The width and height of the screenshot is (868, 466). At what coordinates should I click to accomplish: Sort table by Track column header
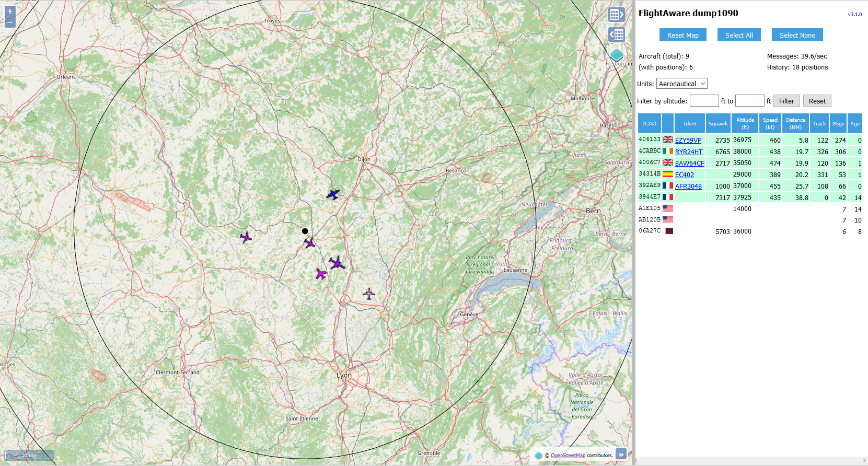pyautogui.click(x=819, y=123)
